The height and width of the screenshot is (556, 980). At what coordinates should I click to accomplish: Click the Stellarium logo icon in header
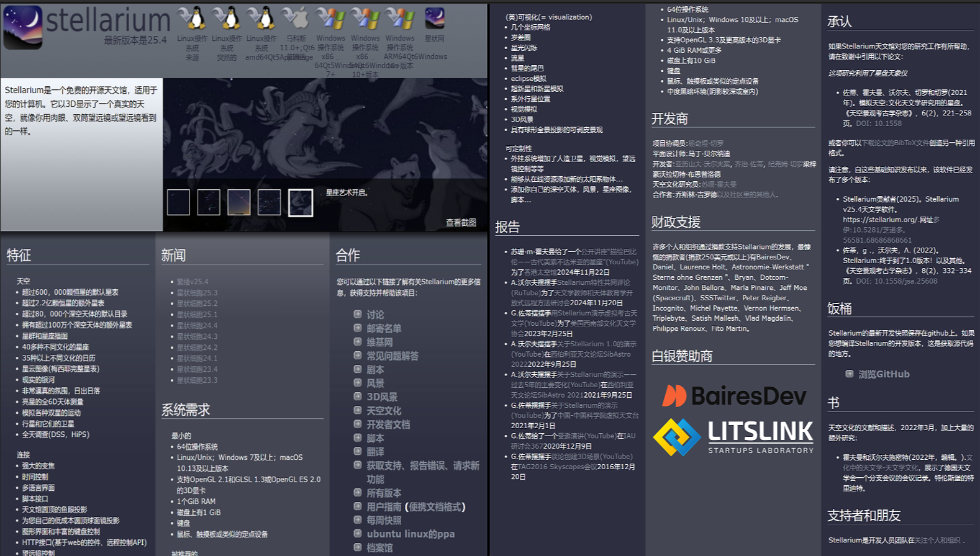[x=23, y=27]
